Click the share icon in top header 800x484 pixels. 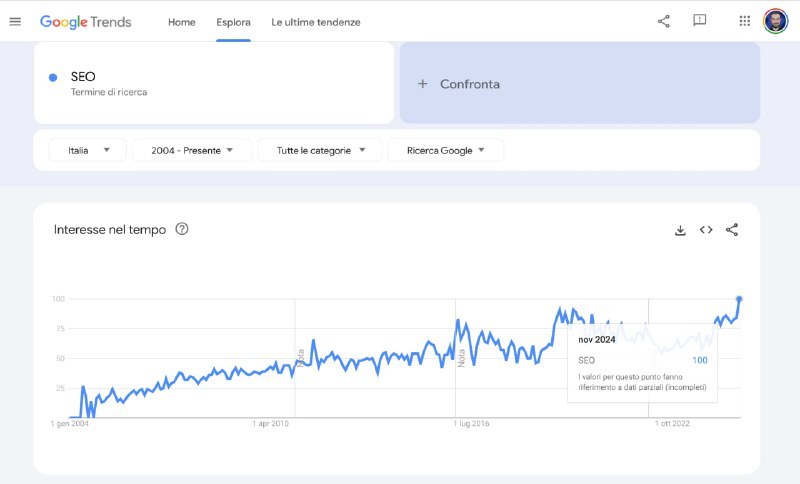click(x=663, y=21)
